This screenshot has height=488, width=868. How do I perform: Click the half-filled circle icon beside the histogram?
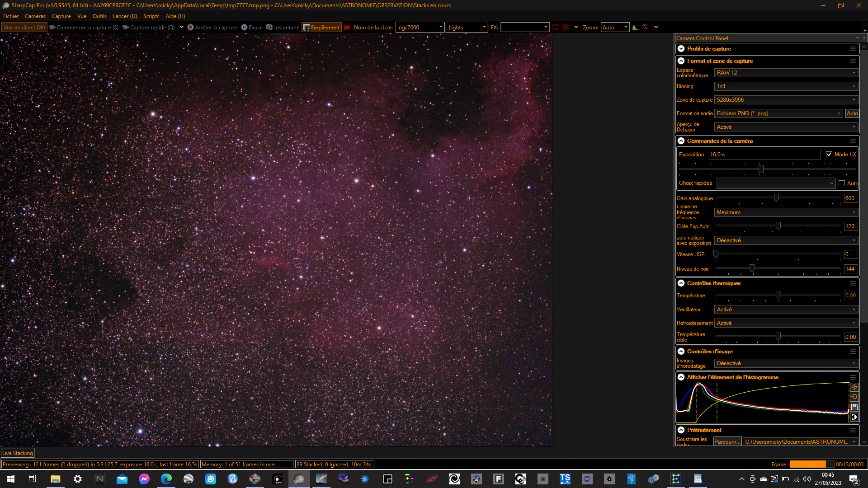tap(854, 417)
